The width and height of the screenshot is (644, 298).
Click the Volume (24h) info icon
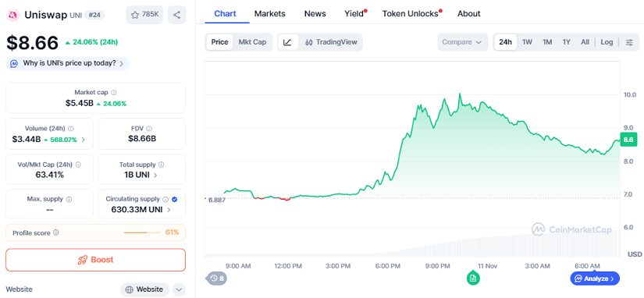(x=71, y=129)
